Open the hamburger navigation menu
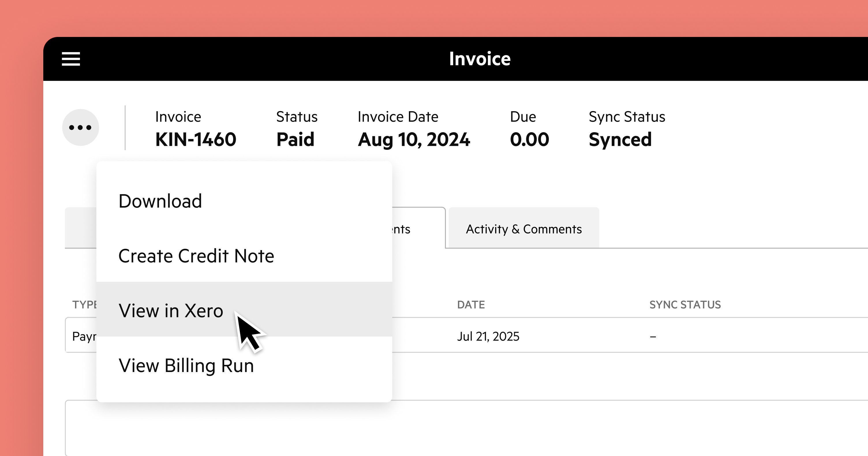This screenshot has height=456, width=868. pyautogui.click(x=71, y=59)
